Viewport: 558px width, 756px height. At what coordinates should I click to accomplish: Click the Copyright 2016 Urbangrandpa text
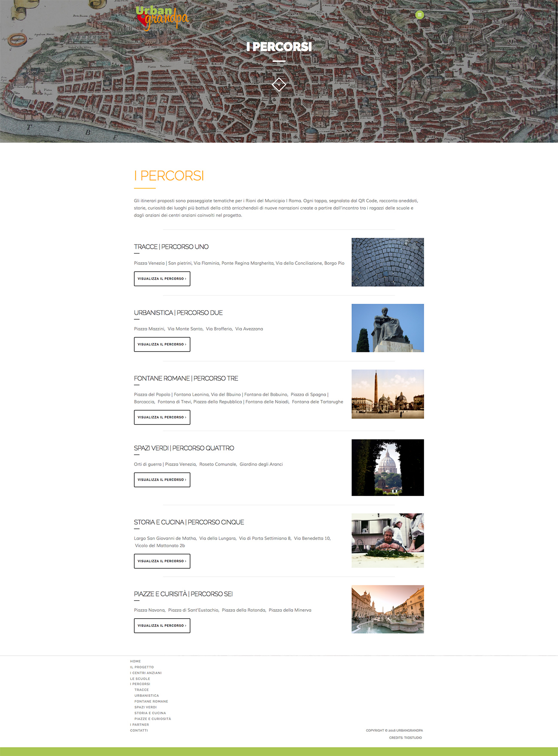coord(394,730)
